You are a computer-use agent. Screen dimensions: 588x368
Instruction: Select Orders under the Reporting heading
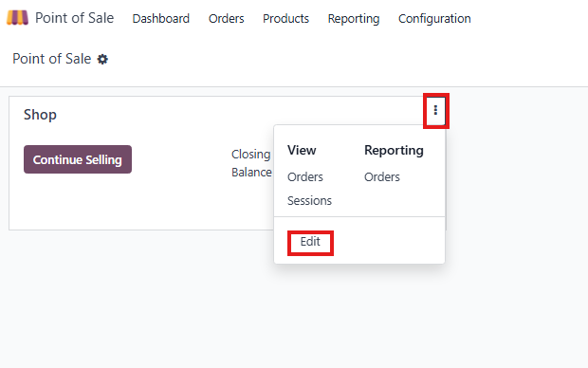click(x=382, y=177)
